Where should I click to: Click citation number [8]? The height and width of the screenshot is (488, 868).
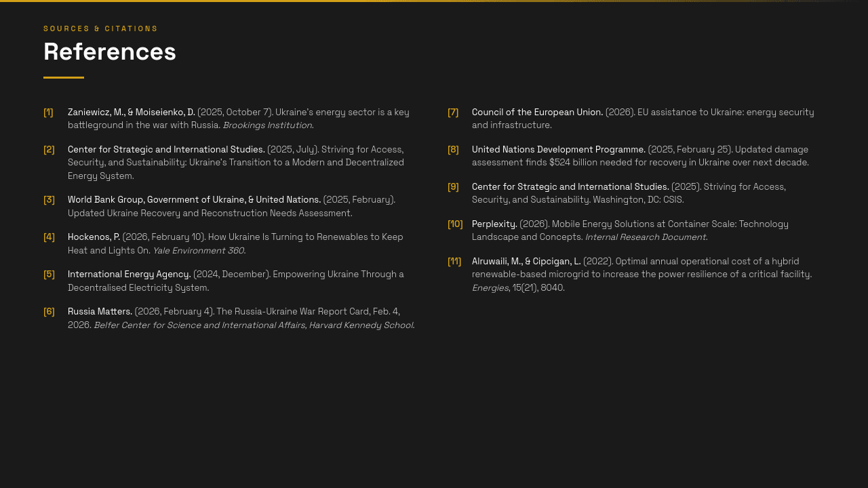(x=453, y=150)
